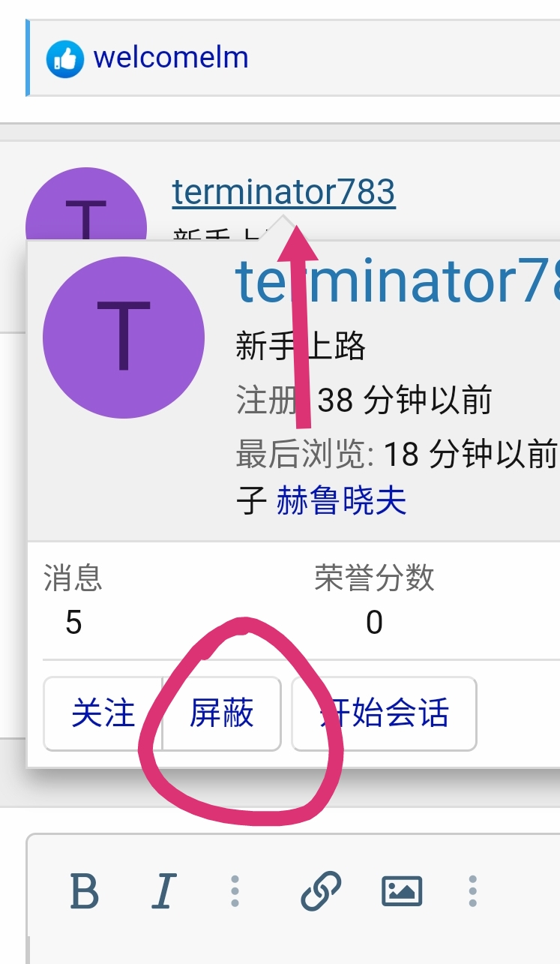This screenshot has height=964, width=560.
Task: Click the 新手上路 user title in popup
Action: pyautogui.click(x=301, y=346)
